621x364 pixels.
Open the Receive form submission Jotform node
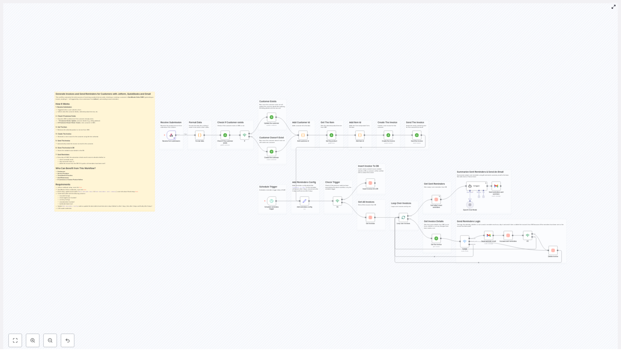tap(171, 135)
